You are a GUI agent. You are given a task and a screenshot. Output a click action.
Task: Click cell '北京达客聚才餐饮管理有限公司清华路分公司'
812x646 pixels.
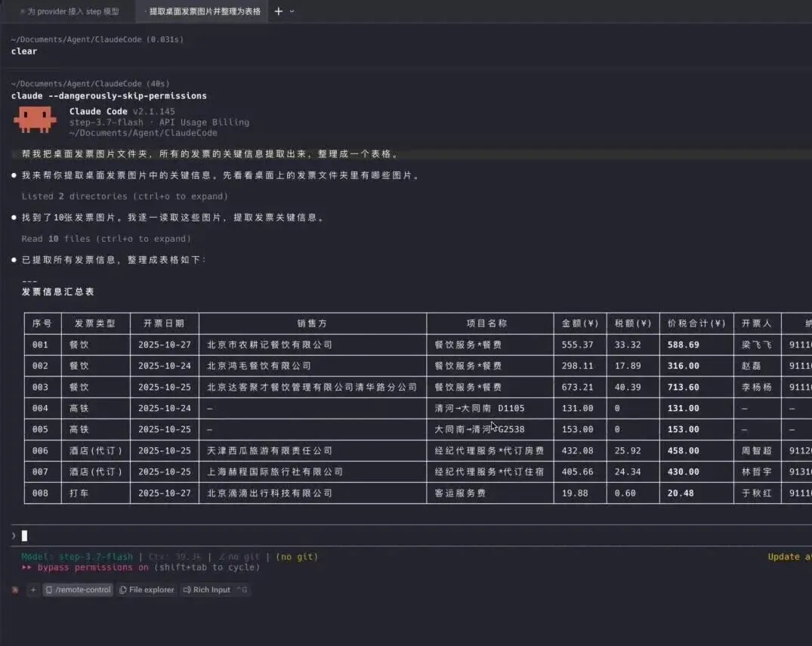point(312,387)
